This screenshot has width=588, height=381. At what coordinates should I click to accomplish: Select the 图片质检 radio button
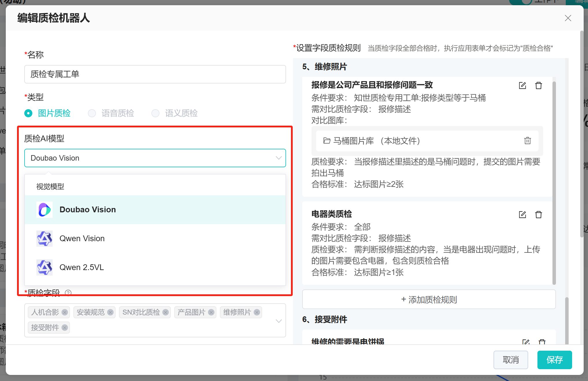coord(28,113)
